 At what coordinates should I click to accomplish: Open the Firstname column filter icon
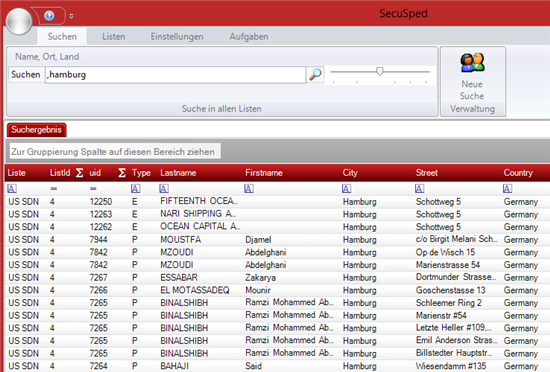click(x=249, y=189)
